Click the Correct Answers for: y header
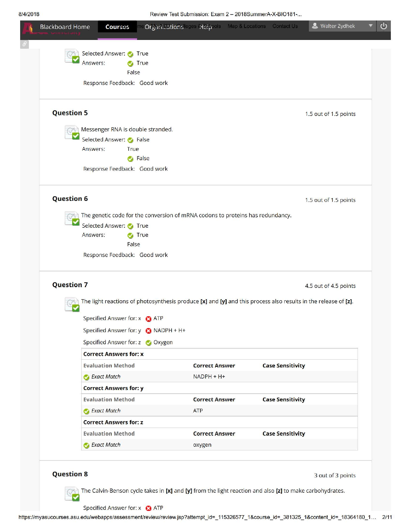Screen dimensions: 411x532 [113, 388]
